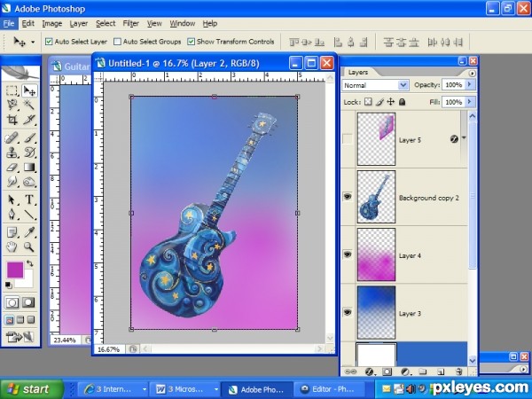Toggle lock transparent pixels
This screenshot has height=399, width=532.
[x=368, y=102]
